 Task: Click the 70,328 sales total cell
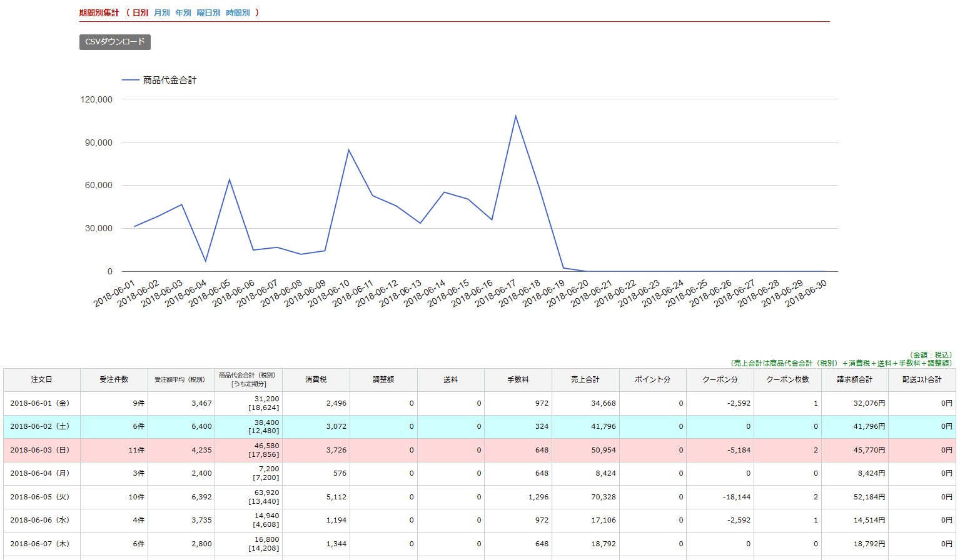(x=603, y=497)
